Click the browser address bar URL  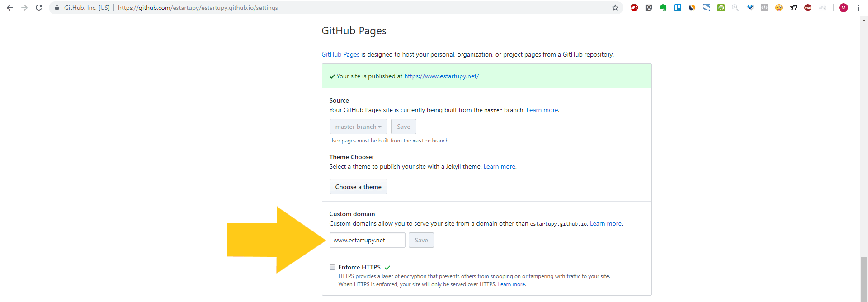(198, 8)
